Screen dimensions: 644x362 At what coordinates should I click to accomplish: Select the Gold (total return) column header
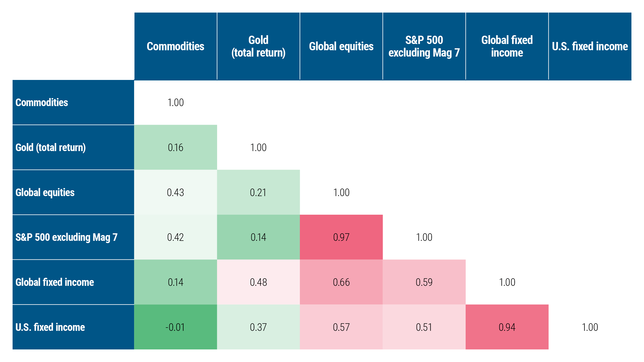[258, 47]
